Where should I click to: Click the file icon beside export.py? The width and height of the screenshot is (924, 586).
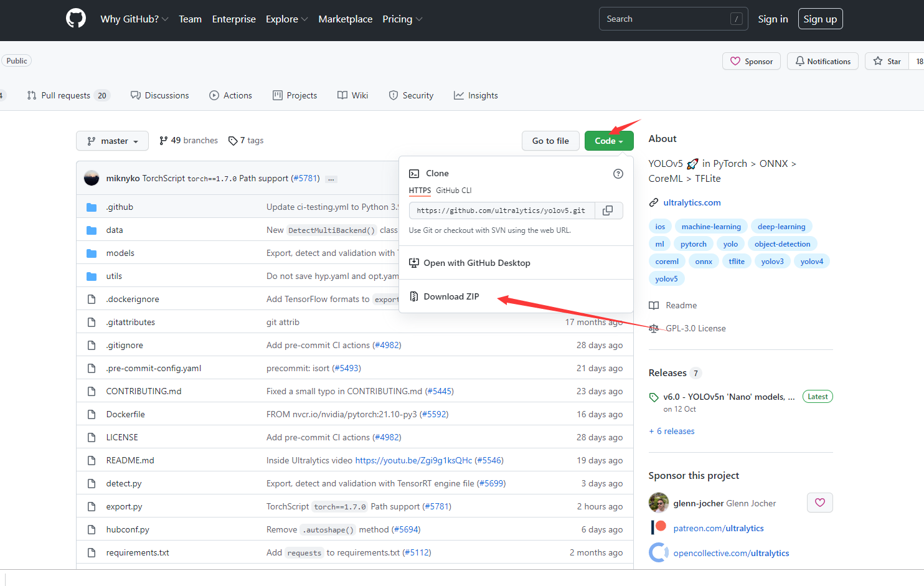[92, 507]
